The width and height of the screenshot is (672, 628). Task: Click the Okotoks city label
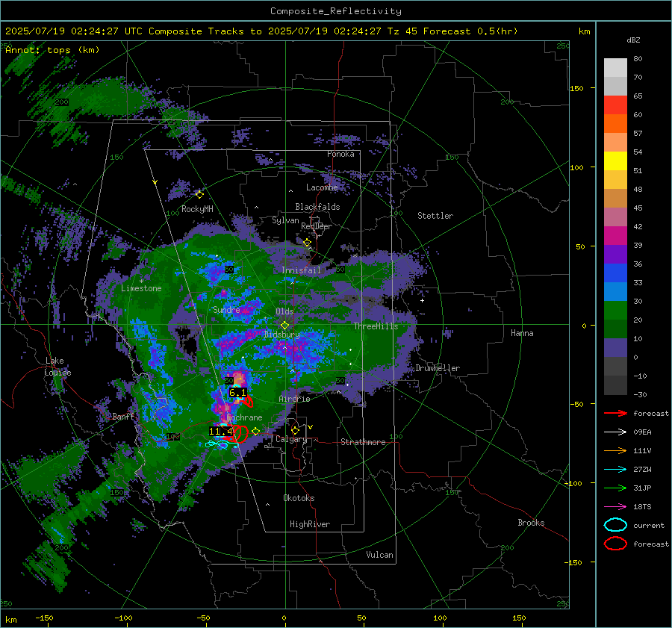[299, 498]
